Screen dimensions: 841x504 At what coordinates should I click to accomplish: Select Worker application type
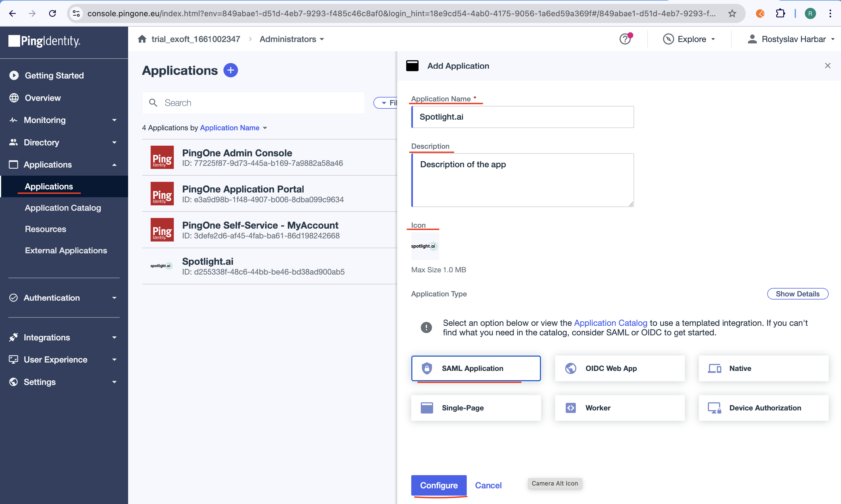coord(619,408)
